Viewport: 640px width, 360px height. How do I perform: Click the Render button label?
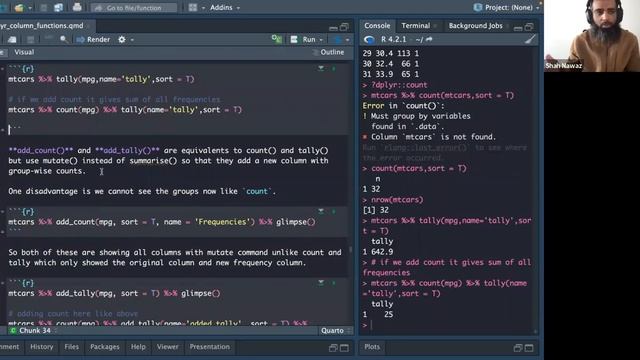98,40
